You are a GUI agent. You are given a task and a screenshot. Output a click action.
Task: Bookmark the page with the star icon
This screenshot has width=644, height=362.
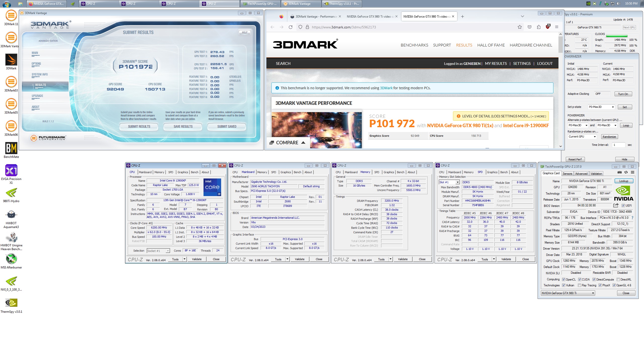click(520, 27)
